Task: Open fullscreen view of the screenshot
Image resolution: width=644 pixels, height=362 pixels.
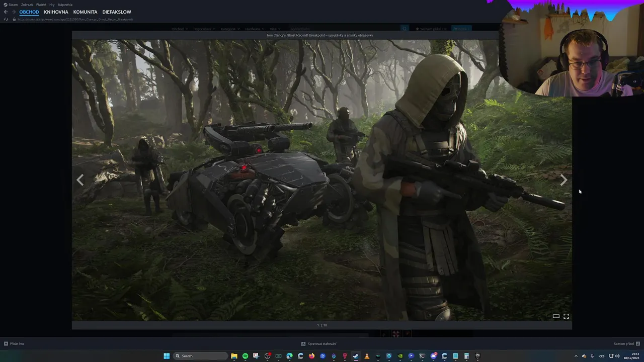Action: tap(566, 316)
